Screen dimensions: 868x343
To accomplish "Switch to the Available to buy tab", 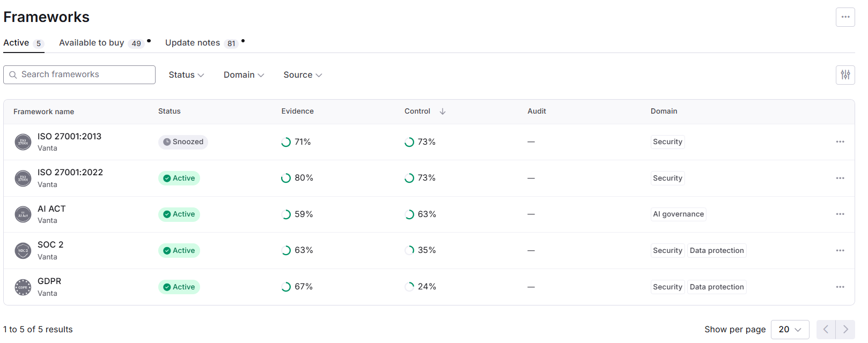I will (x=101, y=43).
